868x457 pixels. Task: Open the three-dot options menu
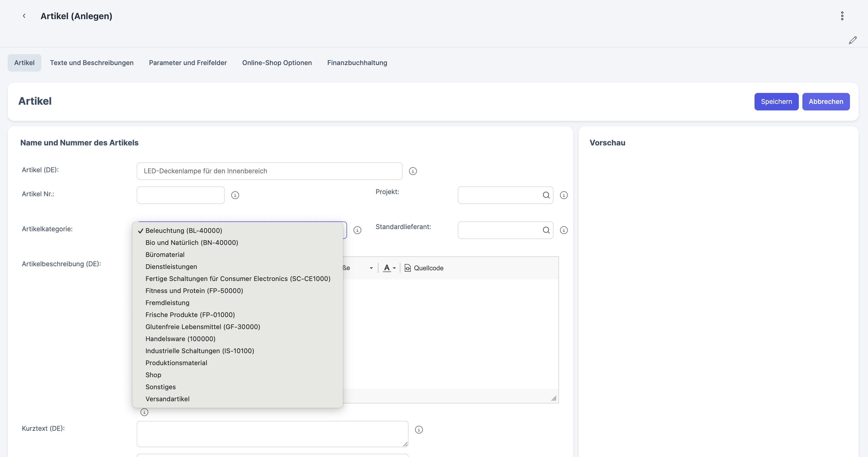coord(842,16)
